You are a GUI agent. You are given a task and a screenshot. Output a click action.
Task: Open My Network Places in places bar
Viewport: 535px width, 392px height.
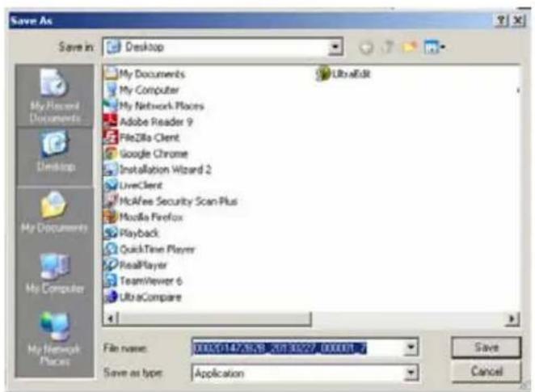tap(54, 338)
